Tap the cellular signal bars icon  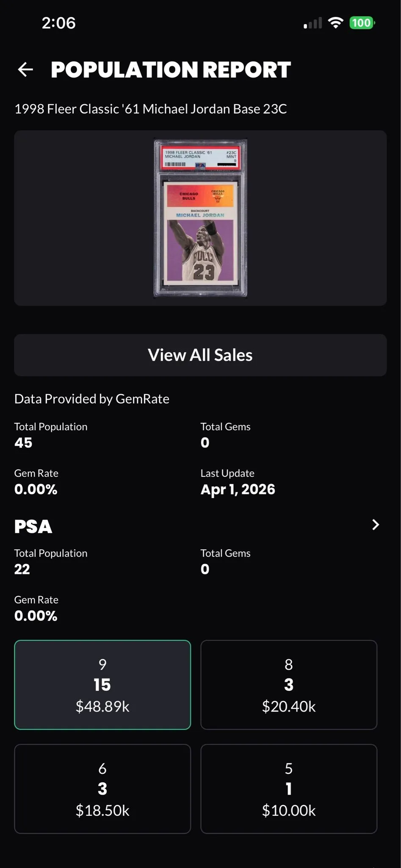coord(313,23)
